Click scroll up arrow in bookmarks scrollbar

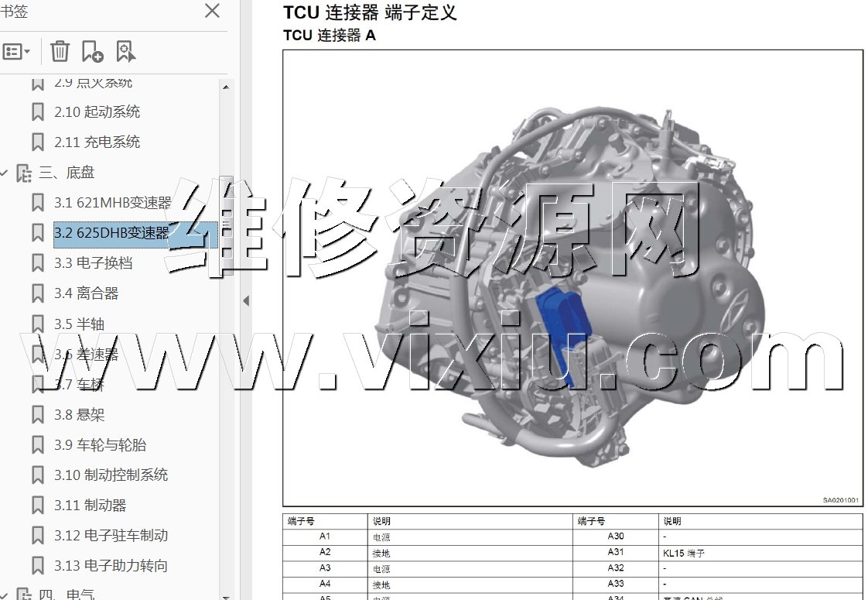226,87
